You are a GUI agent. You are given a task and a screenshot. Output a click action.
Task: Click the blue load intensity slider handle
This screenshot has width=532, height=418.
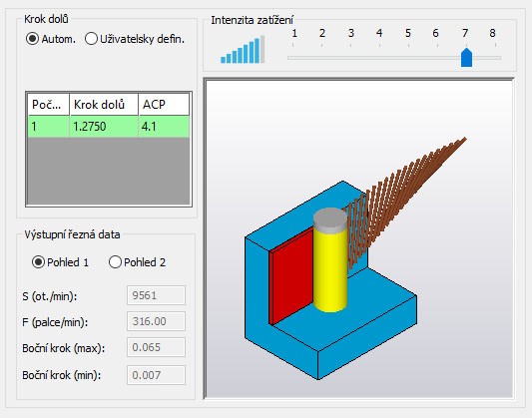pyautogui.click(x=466, y=57)
